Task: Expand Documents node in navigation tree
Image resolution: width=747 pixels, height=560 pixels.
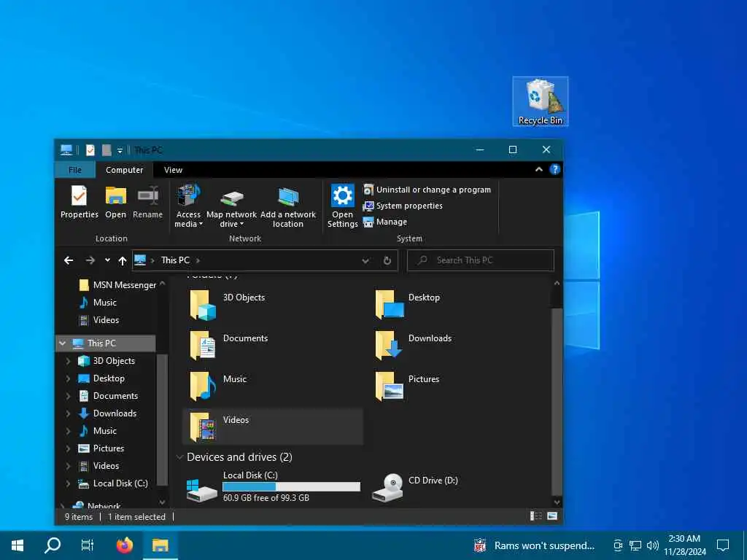Action: 68,396
